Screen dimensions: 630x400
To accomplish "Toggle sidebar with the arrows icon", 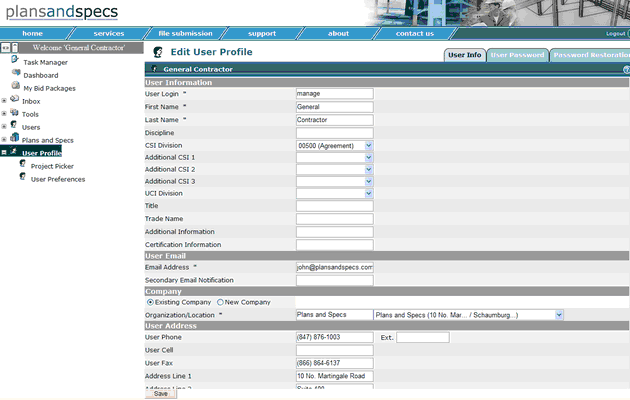I will 5,48.
